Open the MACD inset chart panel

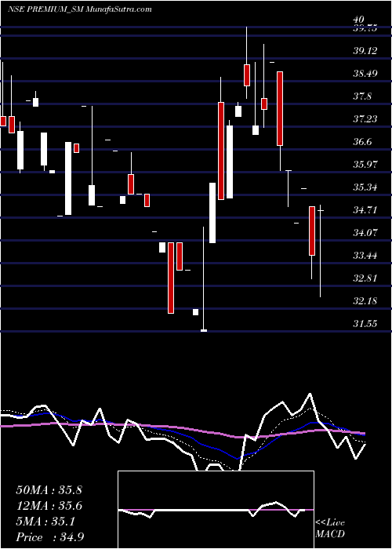click(216, 510)
